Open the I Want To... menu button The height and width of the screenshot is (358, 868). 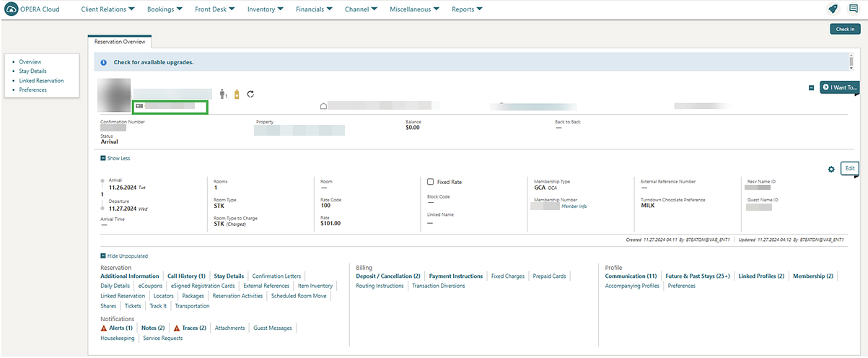(840, 88)
